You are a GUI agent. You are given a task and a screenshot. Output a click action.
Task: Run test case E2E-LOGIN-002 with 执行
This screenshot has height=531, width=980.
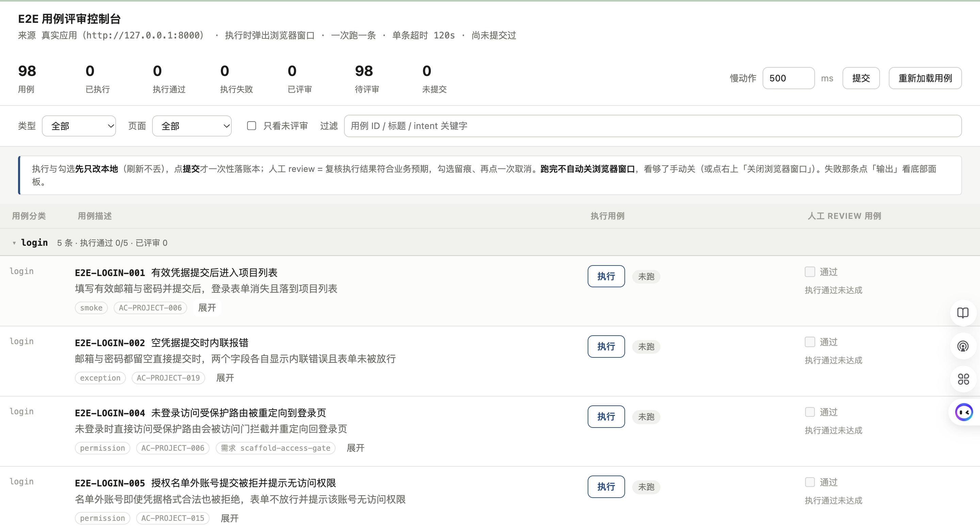pyautogui.click(x=606, y=347)
